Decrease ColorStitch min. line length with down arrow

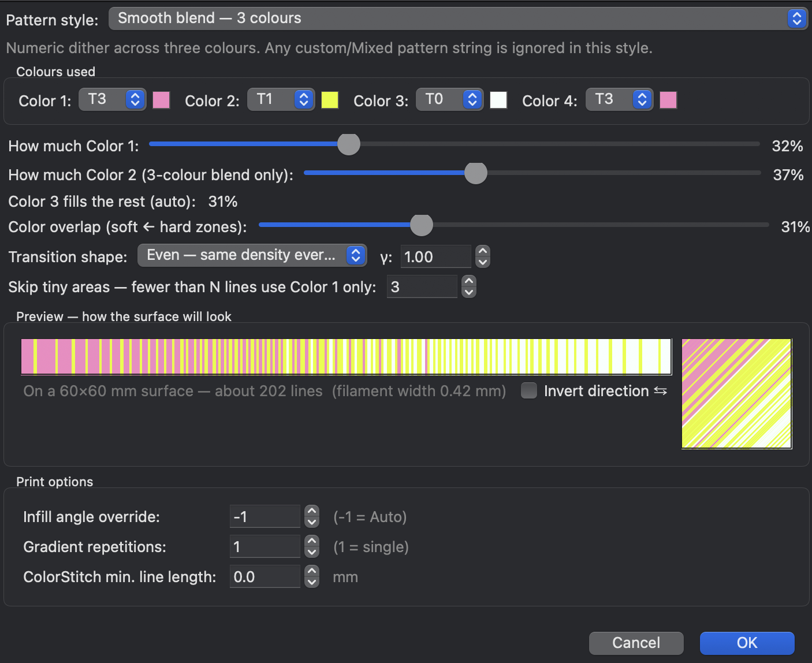pos(312,582)
